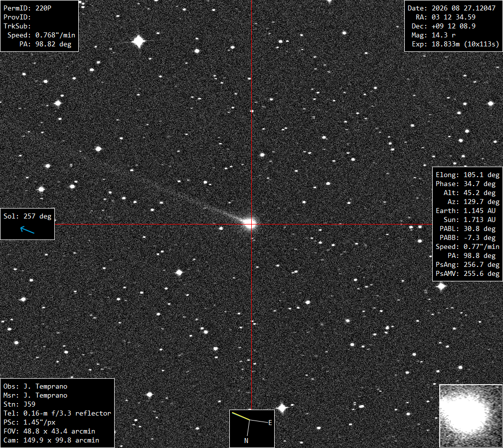503x448 pixels.
Task: Click the N-E compass orientation indicator
Action: pyautogui.click(x=252, y=429)
